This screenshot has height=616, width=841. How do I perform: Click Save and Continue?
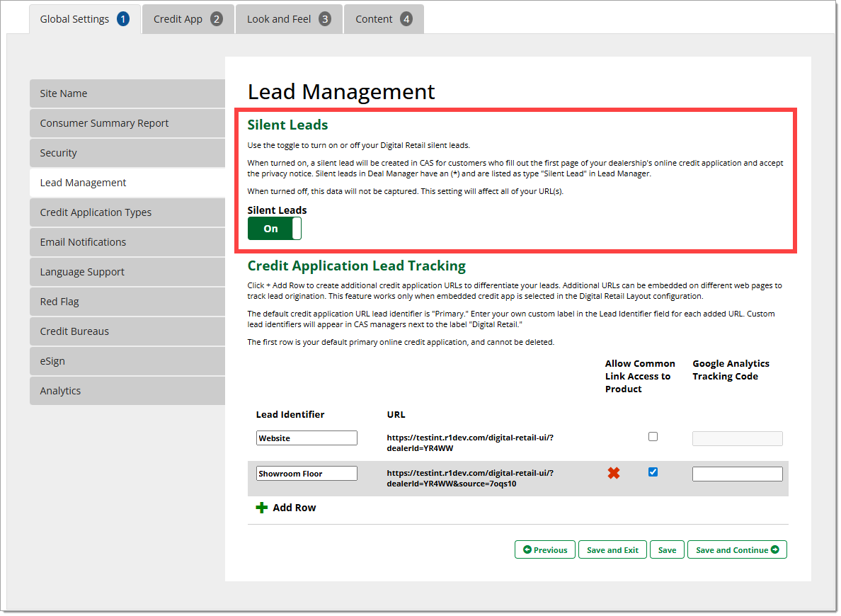click(x=736, y=550)
